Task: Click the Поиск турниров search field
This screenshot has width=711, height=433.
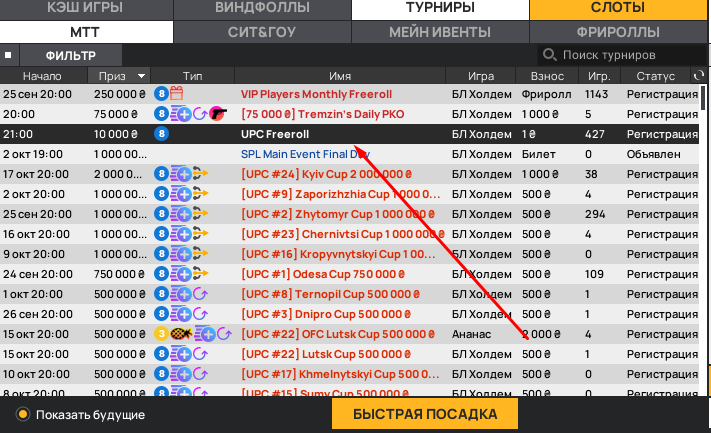Action: (622, 55)
